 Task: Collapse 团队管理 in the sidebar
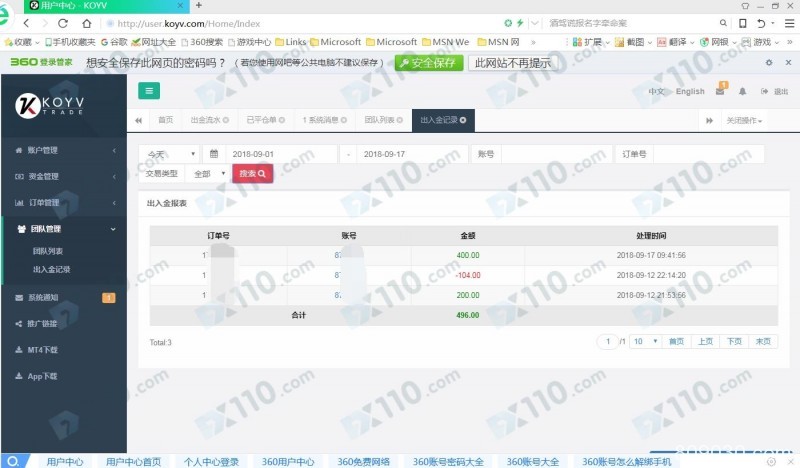tap(64, 229)
